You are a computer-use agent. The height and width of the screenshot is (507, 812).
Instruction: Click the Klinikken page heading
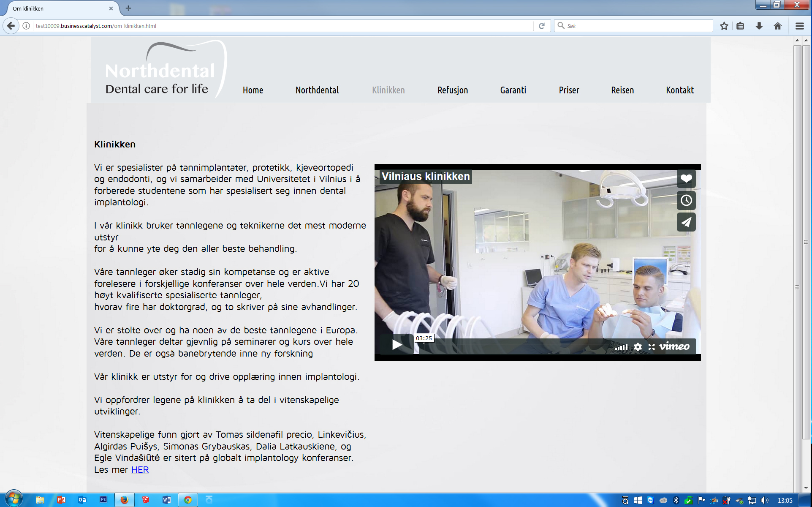click(115, 144)
